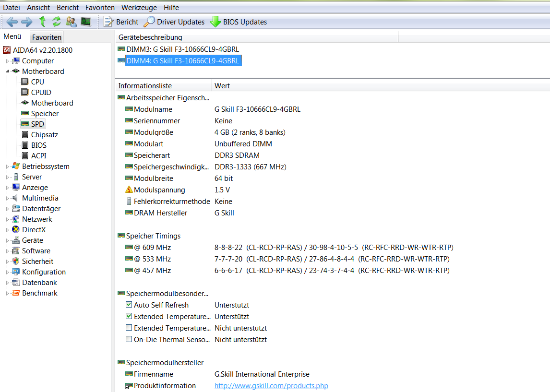Open the Ansicht menu
This screenshot has height=392, width=550.
click(x=38, y=7)
